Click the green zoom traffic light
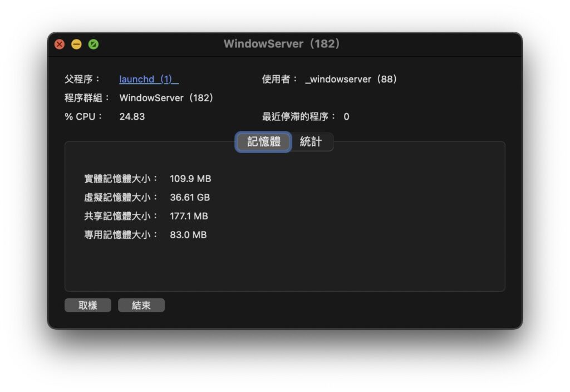Image resolution: width=570 pixels, height=392 pixels. [x=93, y=44]
